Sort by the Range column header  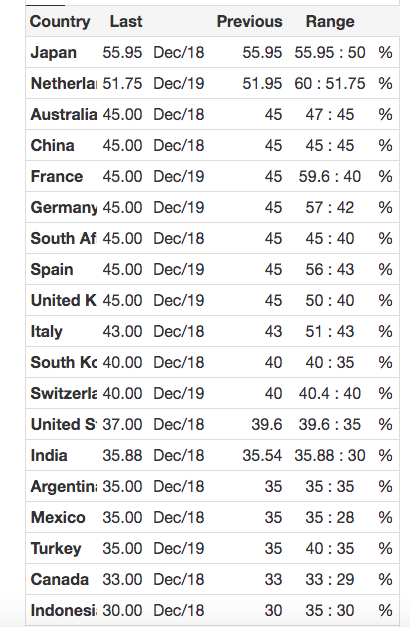[x=330, y=22]
